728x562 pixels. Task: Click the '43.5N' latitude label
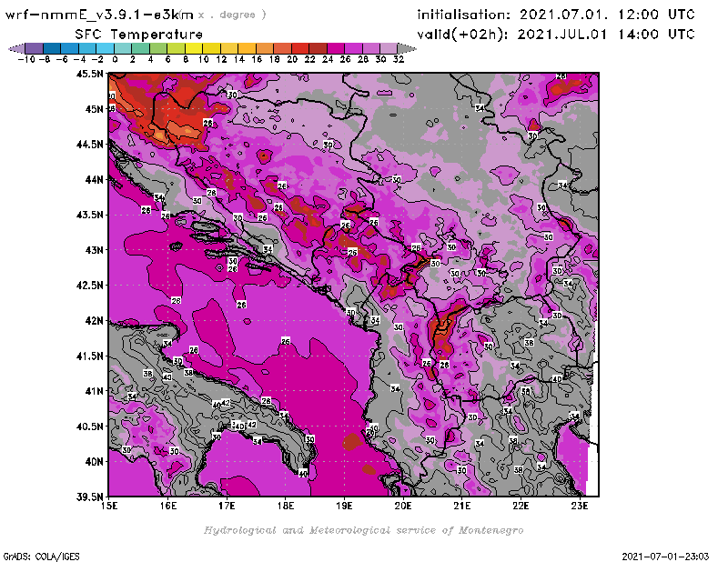(x=89, y=215)
